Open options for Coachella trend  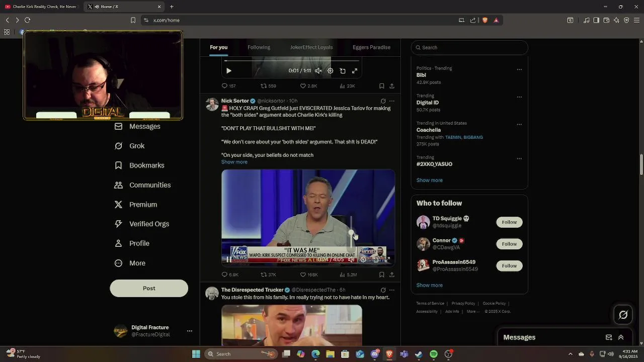coord(519,125)
